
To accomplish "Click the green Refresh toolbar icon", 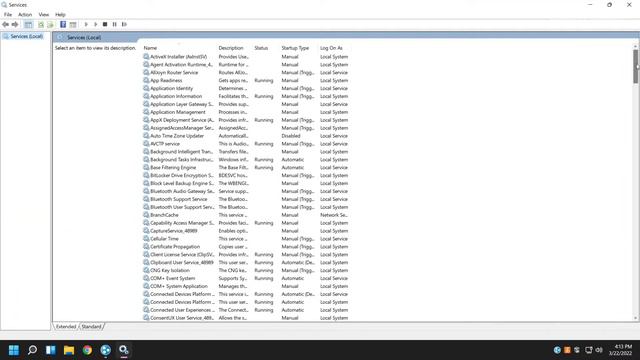I will 41,24.
